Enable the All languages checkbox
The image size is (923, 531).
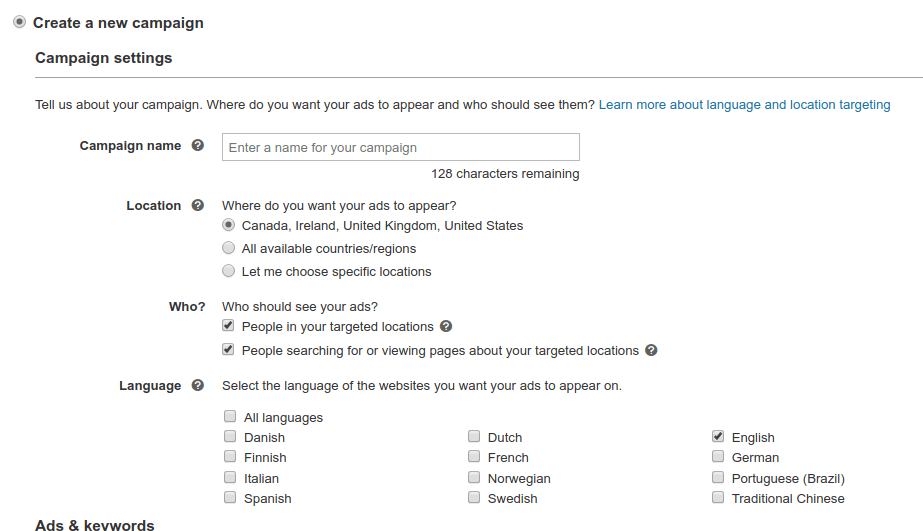230,416
